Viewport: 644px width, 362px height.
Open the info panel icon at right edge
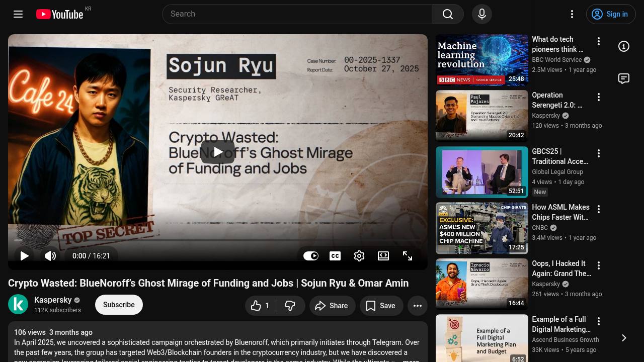tap(624, 46)
